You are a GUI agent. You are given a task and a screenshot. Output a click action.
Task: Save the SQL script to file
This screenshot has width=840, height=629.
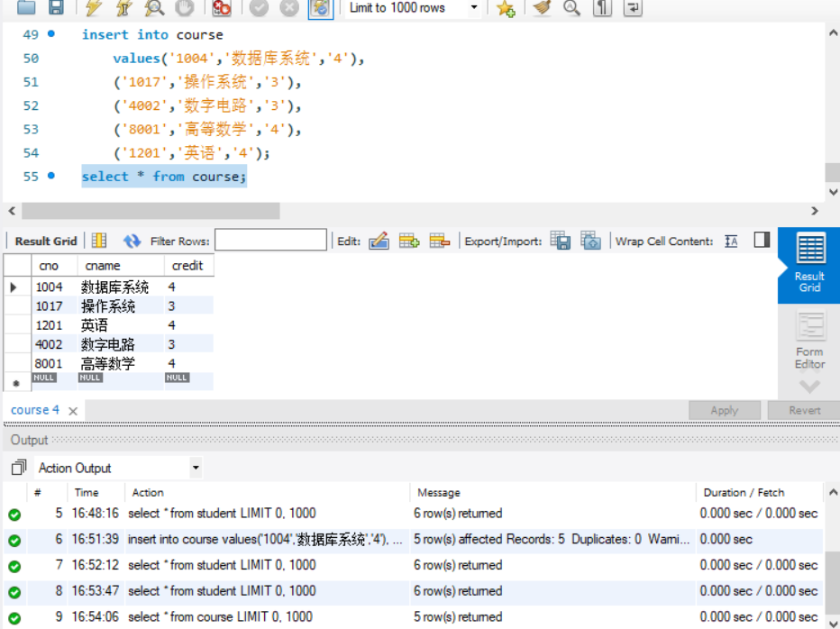tap(56, 7)
